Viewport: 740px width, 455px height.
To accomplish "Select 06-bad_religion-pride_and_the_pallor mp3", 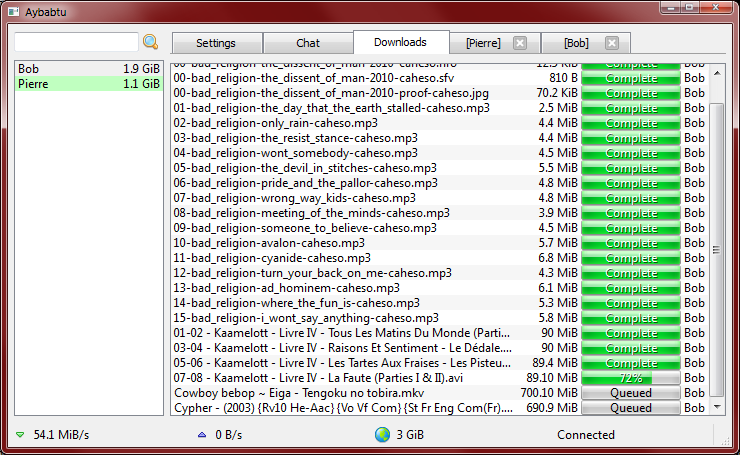I will coord(439,183).
